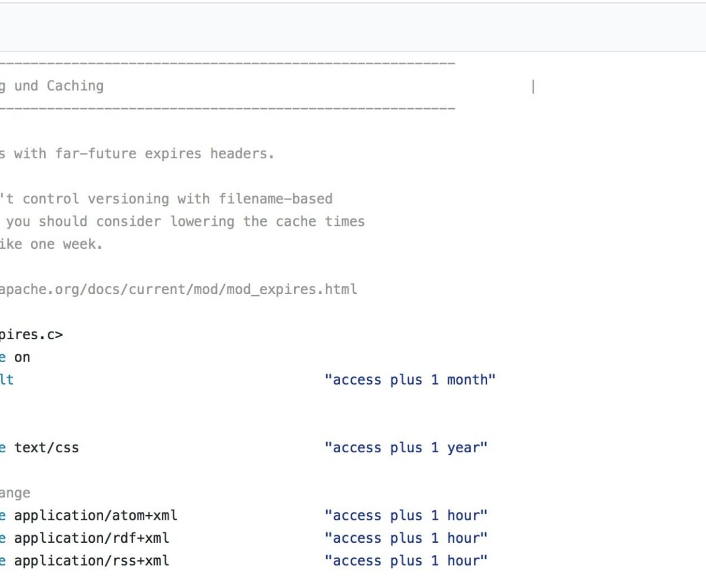
Task: Click the "access plus 1 month" value
Action: coord(410,380)
